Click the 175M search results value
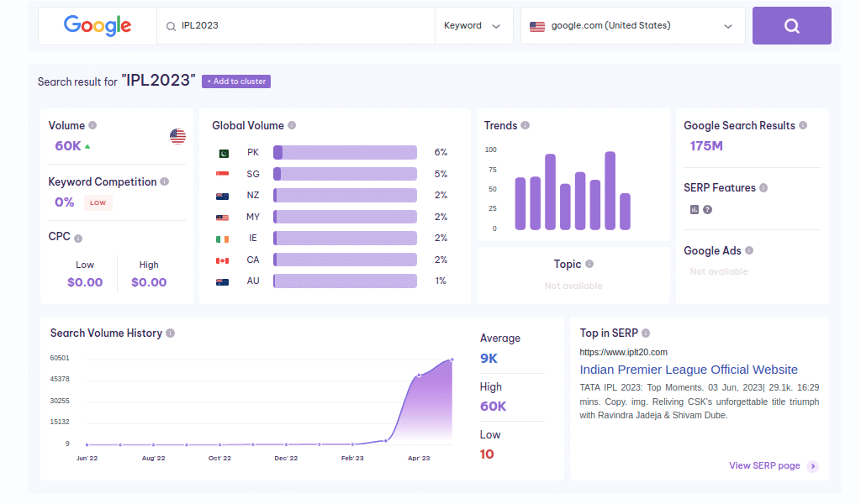Image resolution: width=861 pixels, height=504 pixels. tap(706, 146)
